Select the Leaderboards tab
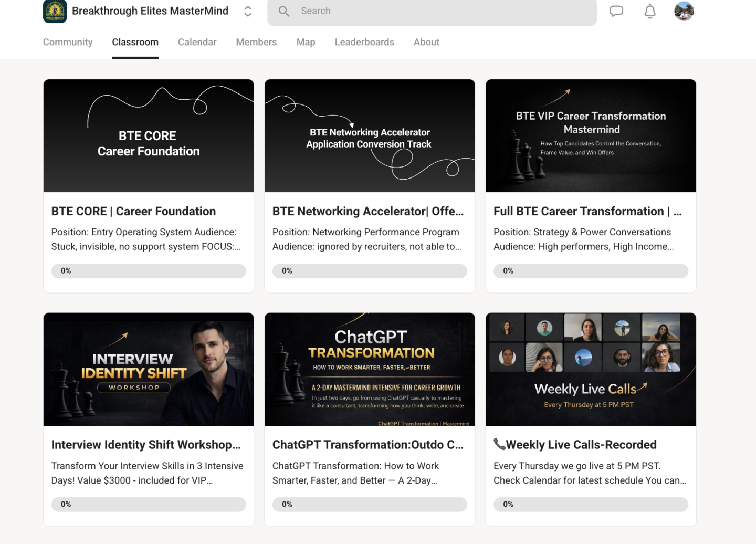Viewport: 756px width, 544px height. (x=364, y=42)
